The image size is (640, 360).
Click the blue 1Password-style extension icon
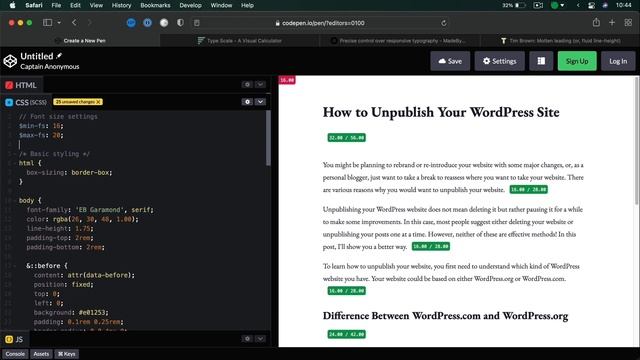click(x=147, y=23)
